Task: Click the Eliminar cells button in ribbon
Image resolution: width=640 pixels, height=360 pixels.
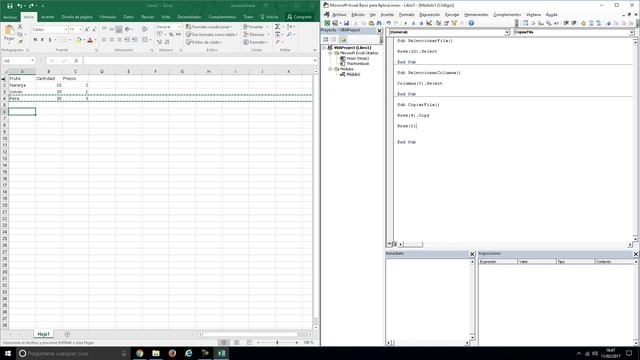Action: [256, 34]
